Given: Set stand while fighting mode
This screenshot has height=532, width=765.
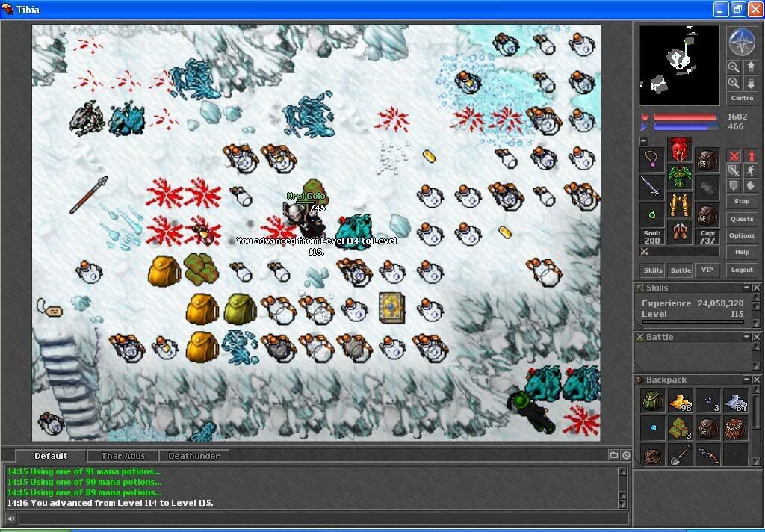Looking at the screenshot, I should click(750, 155).
